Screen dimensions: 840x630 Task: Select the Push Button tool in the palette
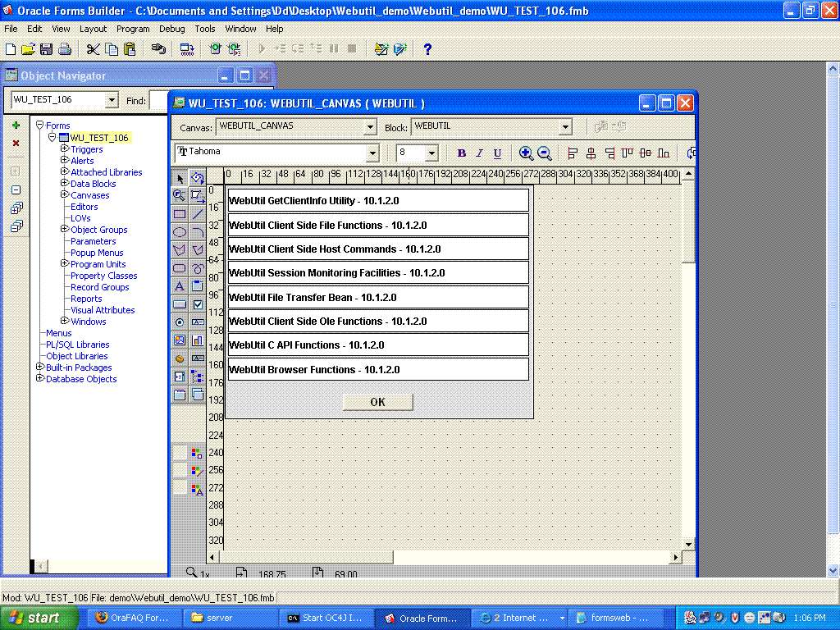point(180,304)
